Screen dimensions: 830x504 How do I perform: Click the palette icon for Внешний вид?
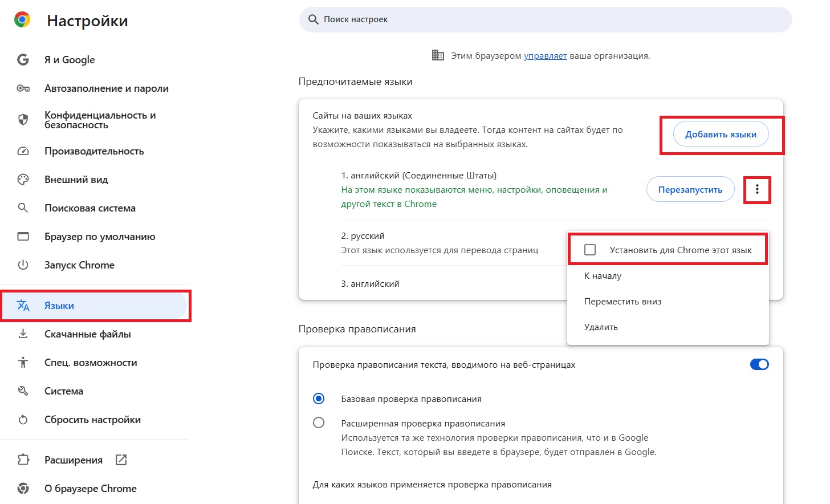tap(23, 180)
